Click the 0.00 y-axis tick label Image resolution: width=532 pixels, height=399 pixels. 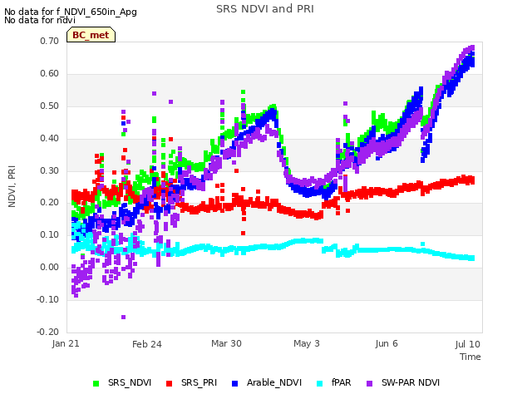click(x=50, y=267)
